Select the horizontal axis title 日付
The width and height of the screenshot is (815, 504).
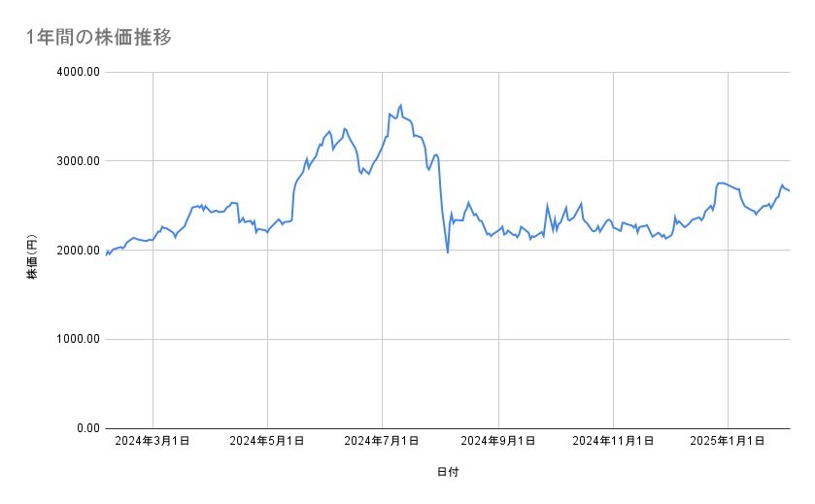pos(448,472)
